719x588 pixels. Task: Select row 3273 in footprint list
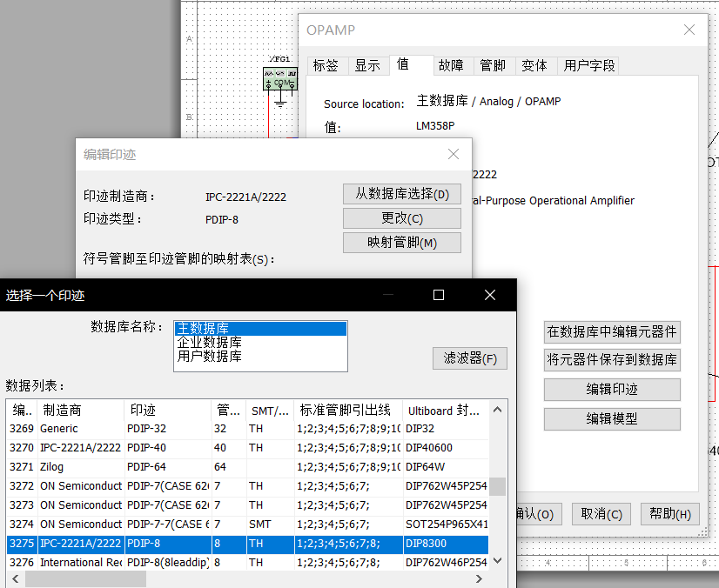tap(247, 505)
